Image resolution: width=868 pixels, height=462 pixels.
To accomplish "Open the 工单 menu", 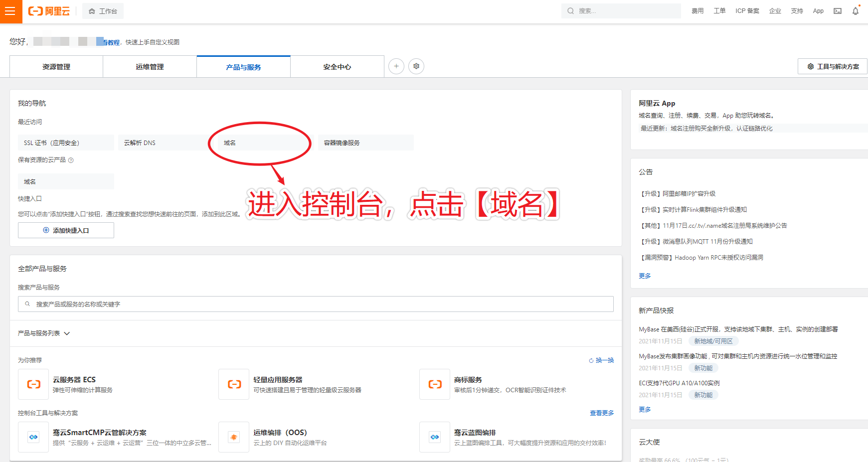I will 719,11.
